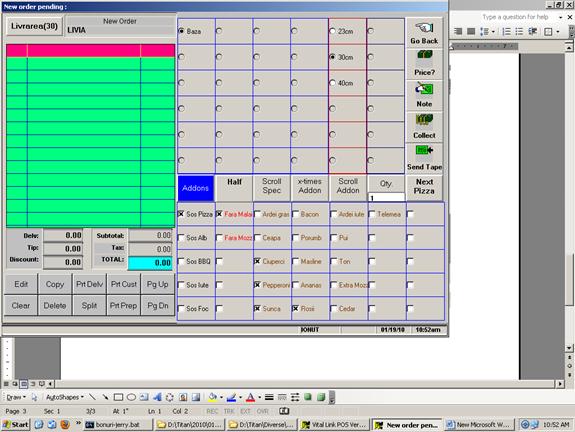Select the Oval shape tool in Word
Image resolution: width=575 pixels, height=432 pixels.
click(x=131, y=397)
